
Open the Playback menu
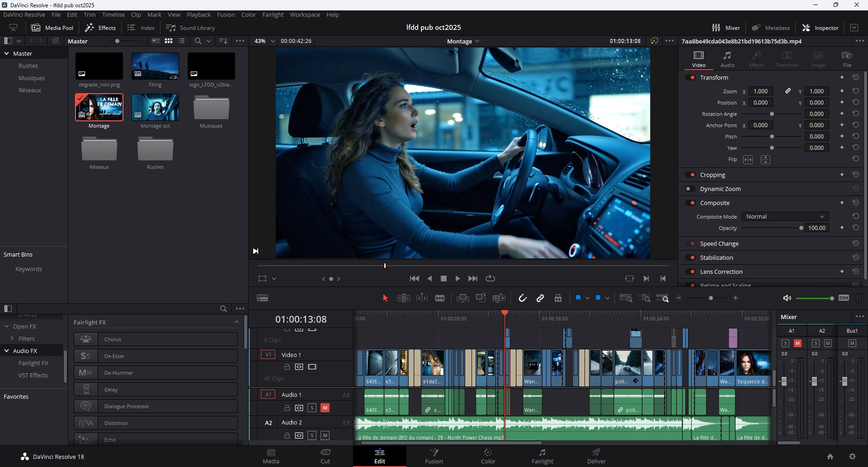coord(198,14)
